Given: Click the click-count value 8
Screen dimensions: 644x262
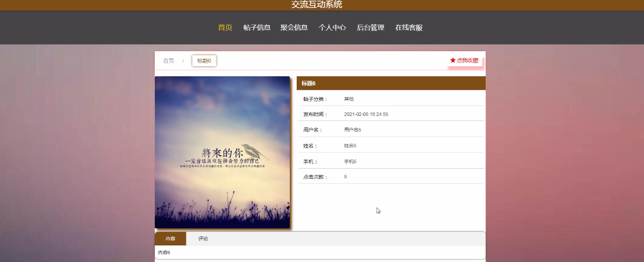Looking at the screenshot, I should coord(345,177).
